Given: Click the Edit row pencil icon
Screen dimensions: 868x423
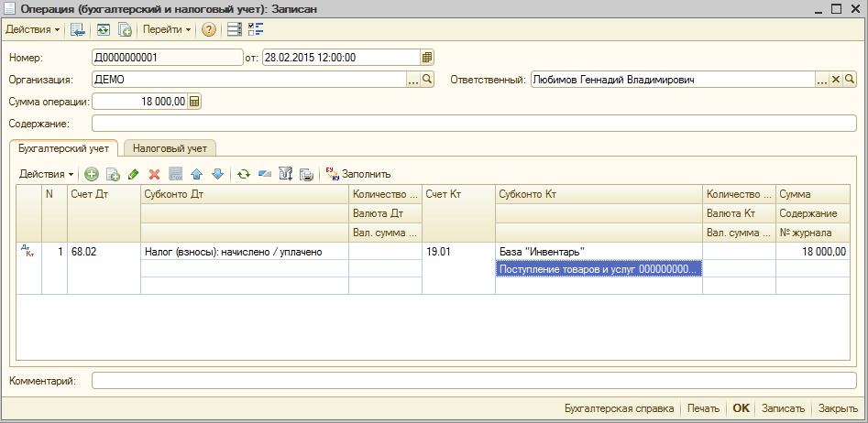Looking at the screenshot, I should click(x=133, y=174).
